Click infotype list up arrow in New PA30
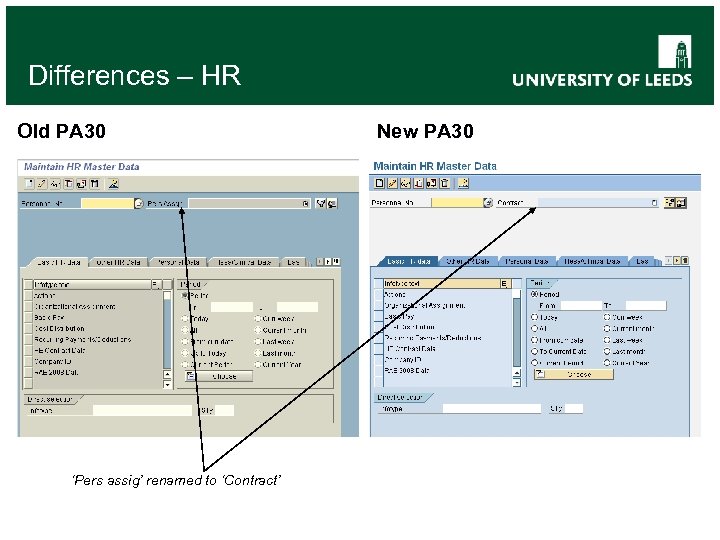The image size is (720, 540). [x=517, y=373]
